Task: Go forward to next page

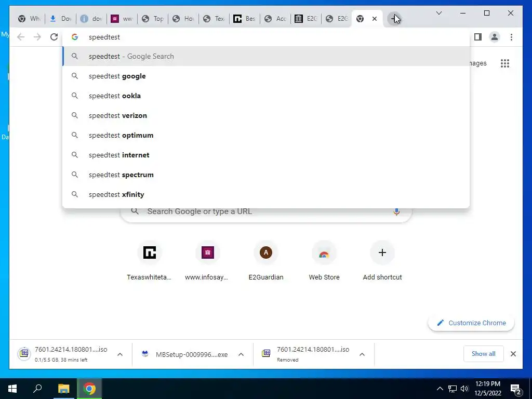Action: coord(37,37)
